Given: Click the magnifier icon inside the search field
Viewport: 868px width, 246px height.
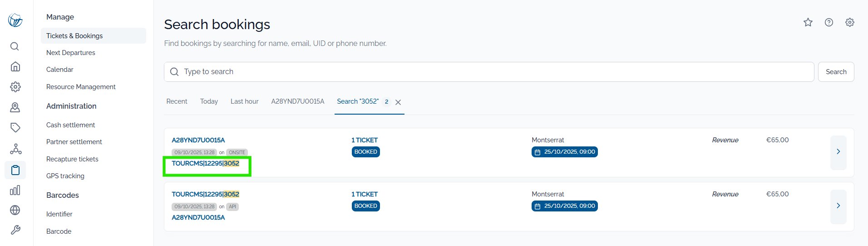Looking at the screenshot, I should point(174,72).
